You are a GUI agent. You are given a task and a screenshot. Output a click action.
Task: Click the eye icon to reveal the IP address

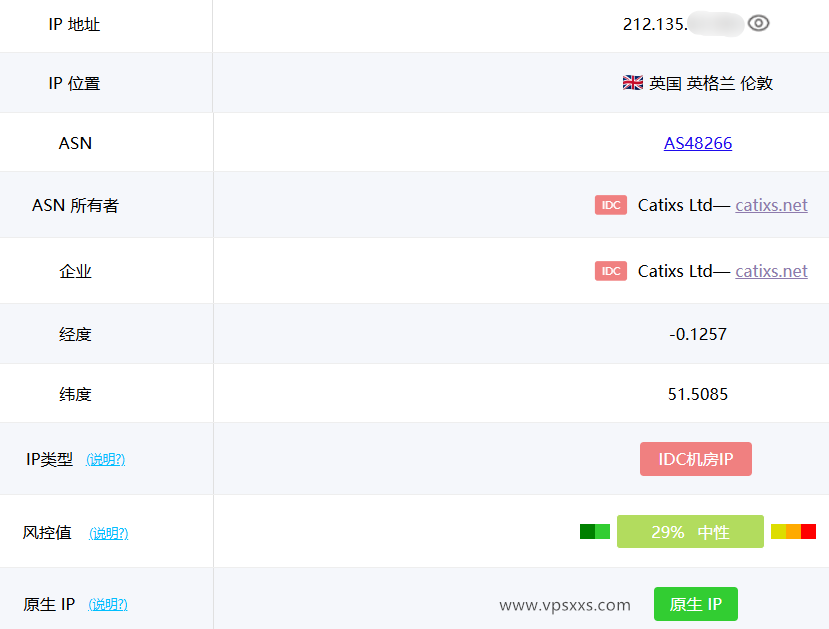(760, 24)
